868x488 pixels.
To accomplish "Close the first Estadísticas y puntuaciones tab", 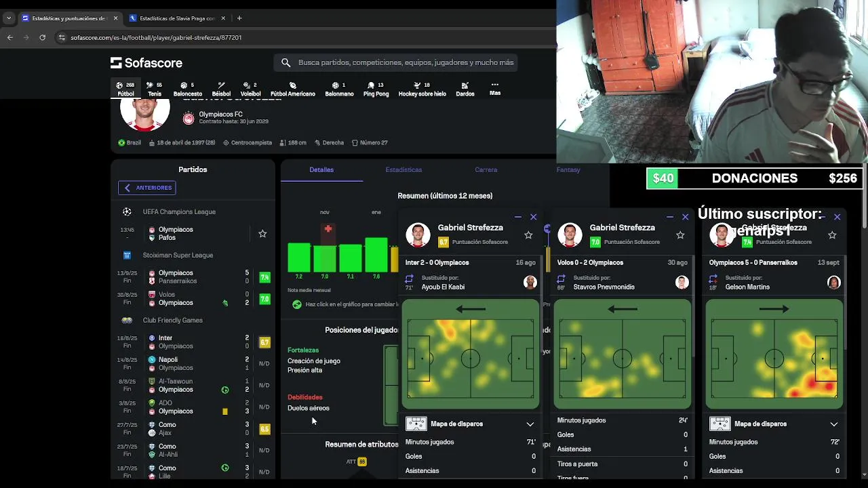I will [115, 18].
